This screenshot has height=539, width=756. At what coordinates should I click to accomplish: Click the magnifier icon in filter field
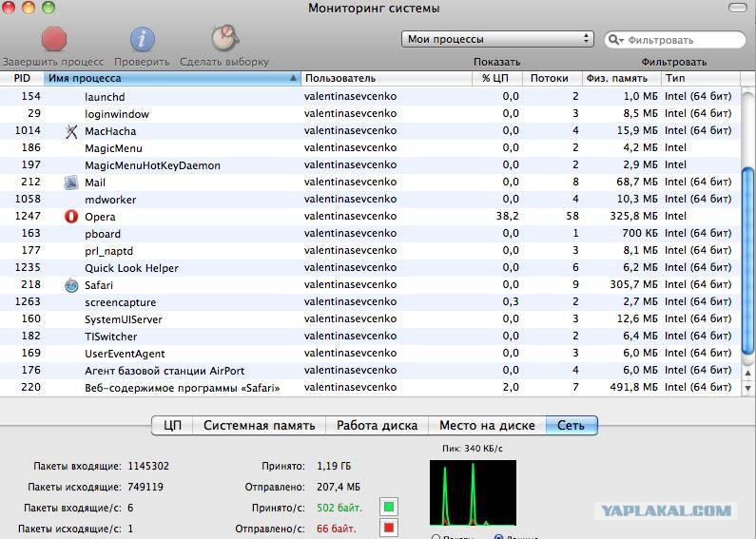615,40
